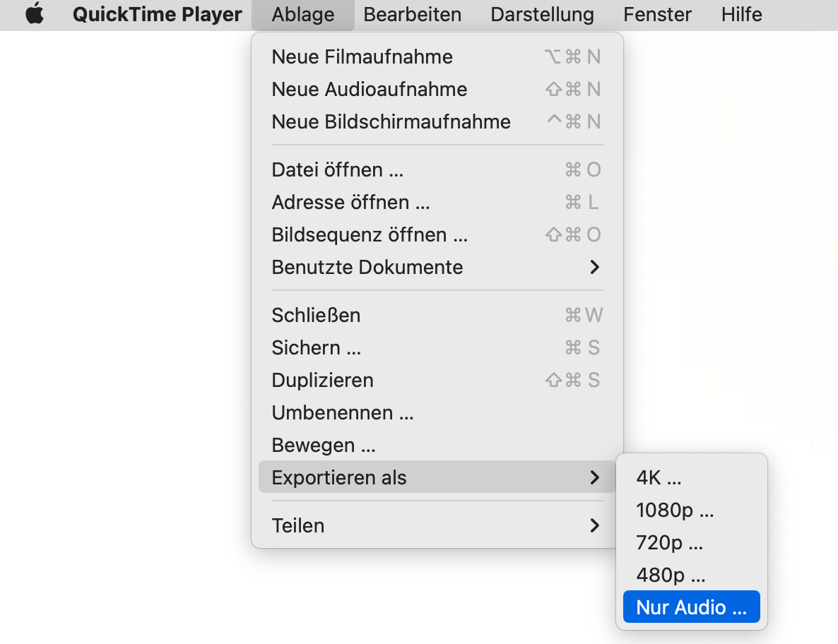This screenshot has width=838, height=644.
Task: Open the QuickTime Player application menu
Action: click(x=156, y=14)
